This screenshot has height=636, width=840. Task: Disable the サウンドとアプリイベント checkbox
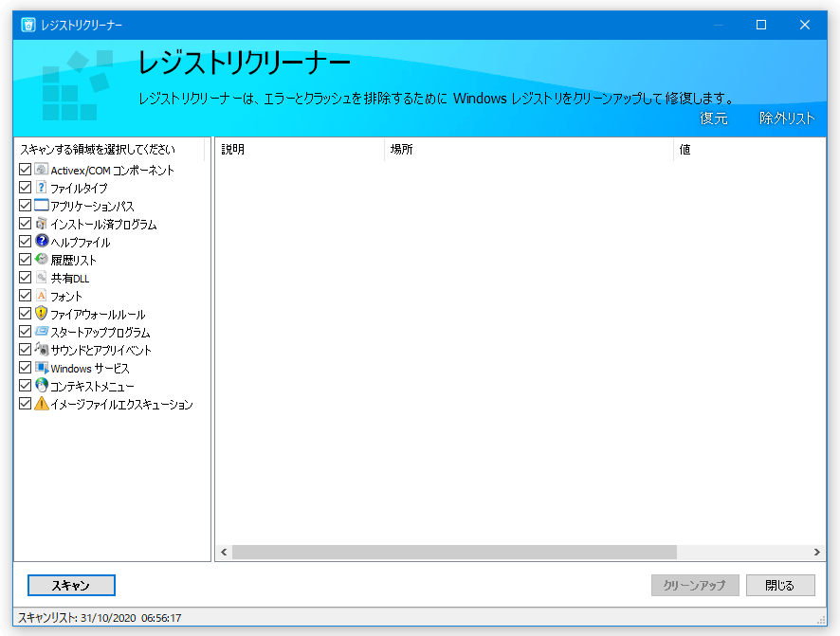coord(25,349)
